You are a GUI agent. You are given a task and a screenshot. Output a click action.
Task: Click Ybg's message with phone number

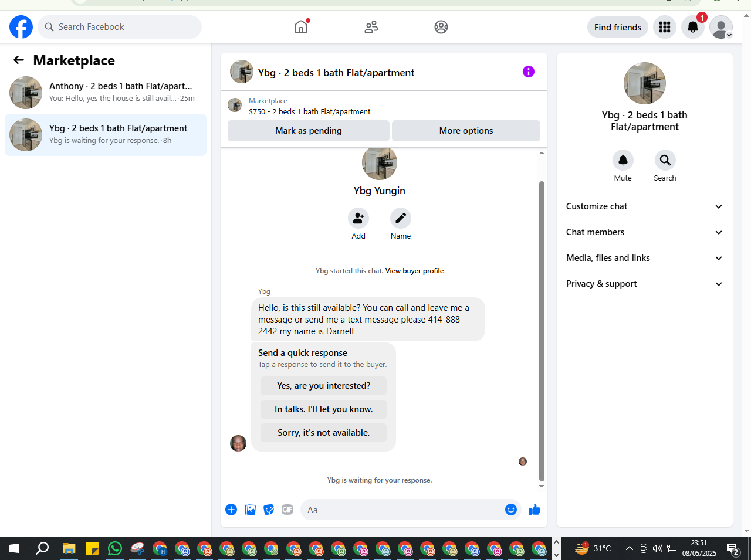368,320
